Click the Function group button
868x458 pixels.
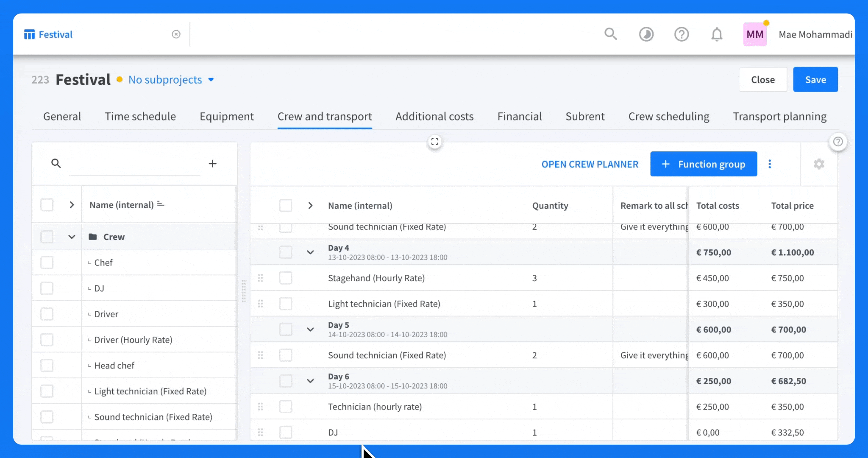tap(704, 164)
